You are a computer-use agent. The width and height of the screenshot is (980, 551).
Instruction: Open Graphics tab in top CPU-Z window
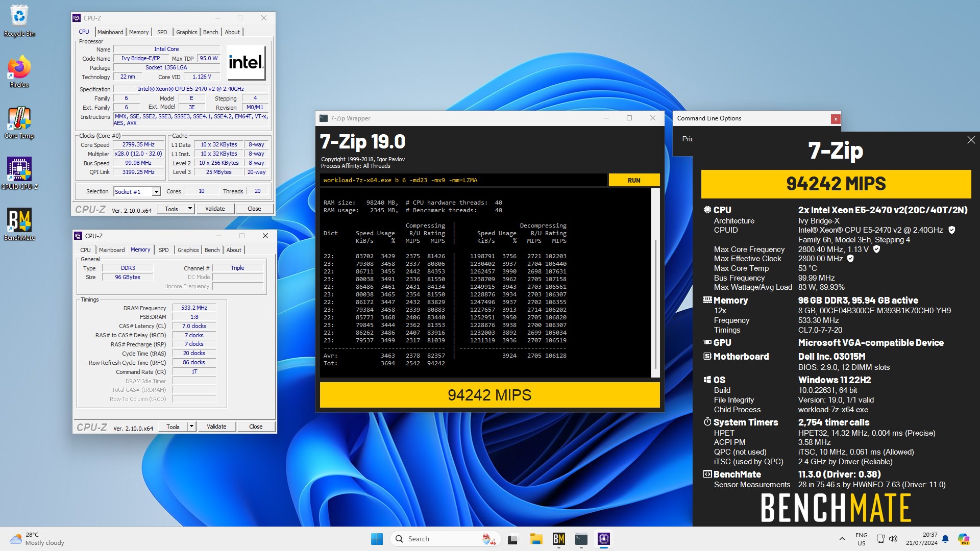pyautogui.click(x=187, y=32)
